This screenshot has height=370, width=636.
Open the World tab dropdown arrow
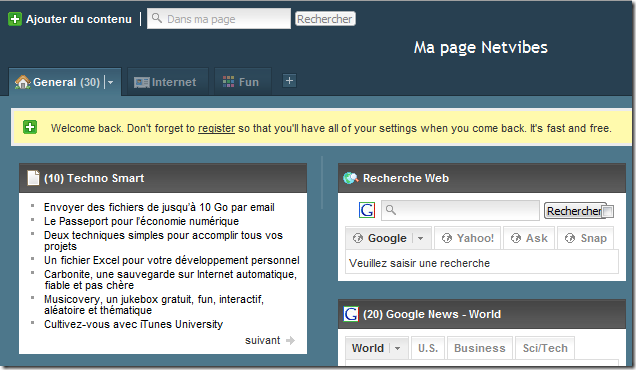398,348
